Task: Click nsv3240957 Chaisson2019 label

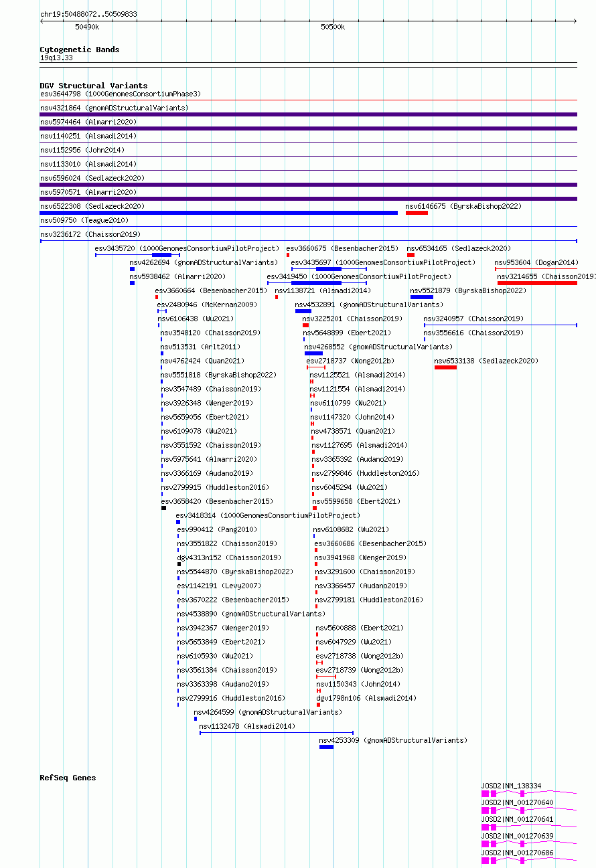Action: tap(474, 319)
